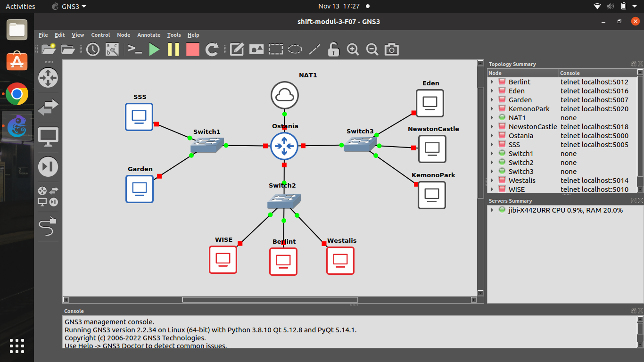Viewport: 644px width, 362px height.
Task: Expand the Ostania node in Topology Summary
Action: click(492, 136)
